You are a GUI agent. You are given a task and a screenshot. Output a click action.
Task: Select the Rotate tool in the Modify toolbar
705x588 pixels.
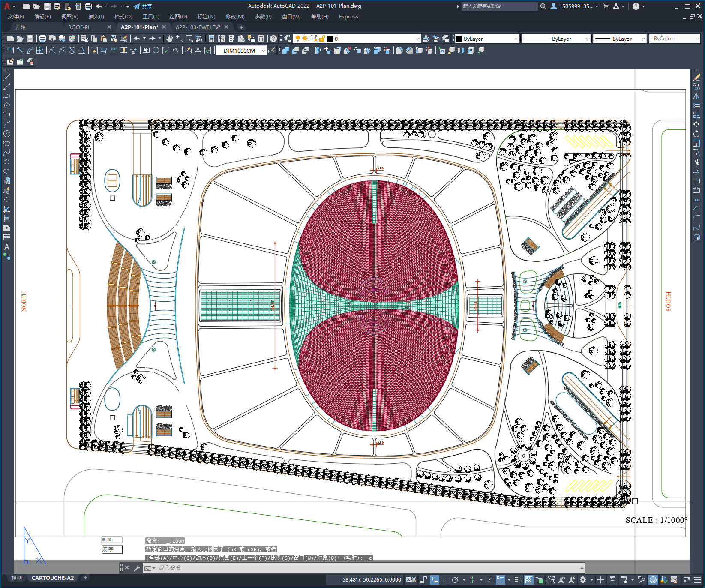pyautogui.click(x=696, y=134)
